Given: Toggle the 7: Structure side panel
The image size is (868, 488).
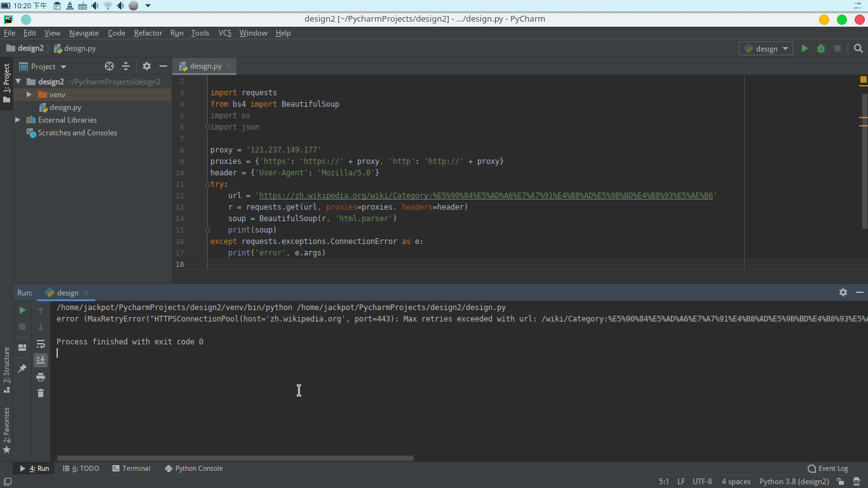Looking at the screenshot, I should point(6,370).
